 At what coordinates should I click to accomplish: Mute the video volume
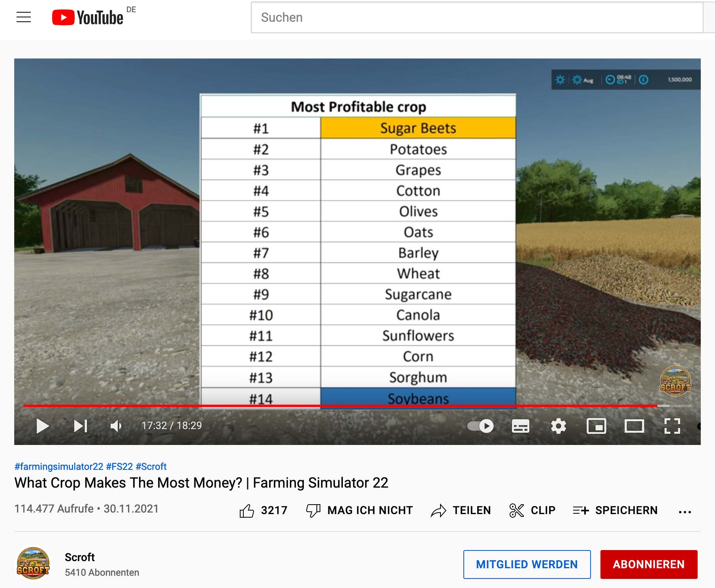116,426
